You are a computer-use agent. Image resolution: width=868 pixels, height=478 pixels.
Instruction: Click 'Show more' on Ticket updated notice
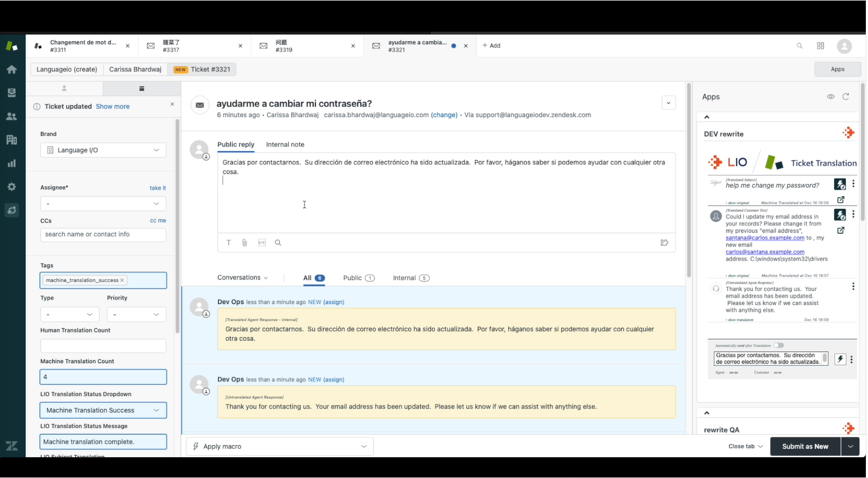pos(112,106)
